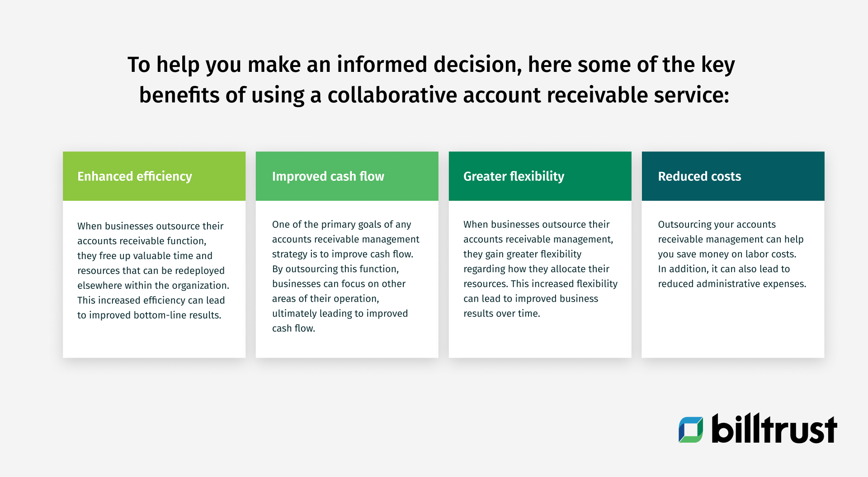Click blank area under the Enhanced efficiency paragraph
Screen dimensions: 868x477
[x=154, y=340]
